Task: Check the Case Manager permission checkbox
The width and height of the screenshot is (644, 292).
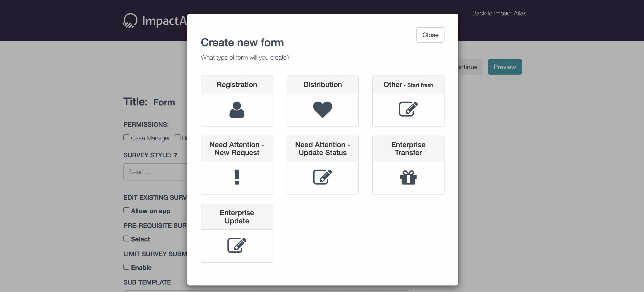Action: pyautogui.click(x=126, y=137)
